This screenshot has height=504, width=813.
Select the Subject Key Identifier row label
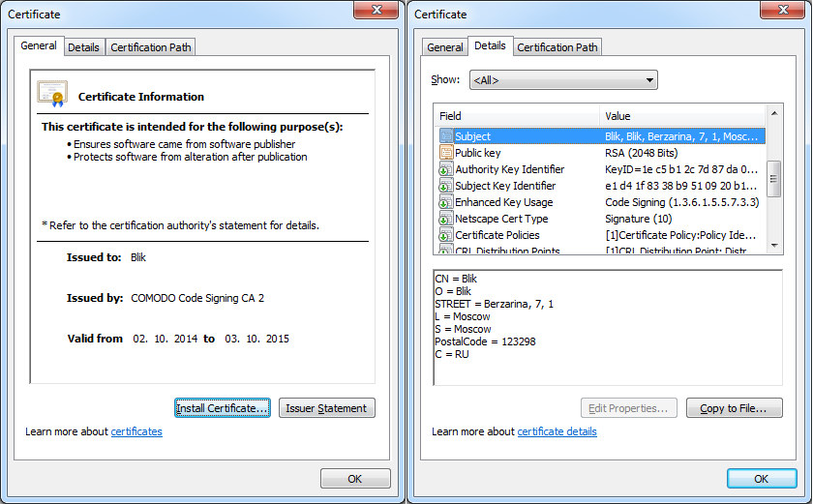[505, 186]
